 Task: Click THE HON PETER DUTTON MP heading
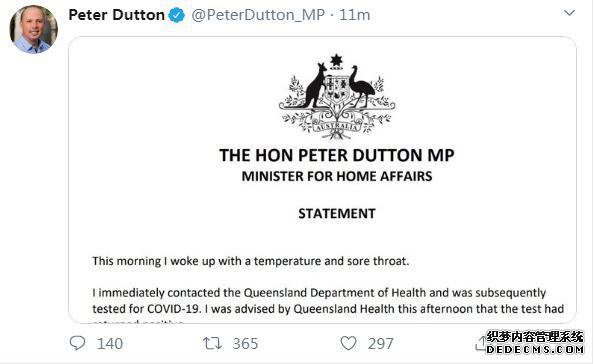pos(337,155)
